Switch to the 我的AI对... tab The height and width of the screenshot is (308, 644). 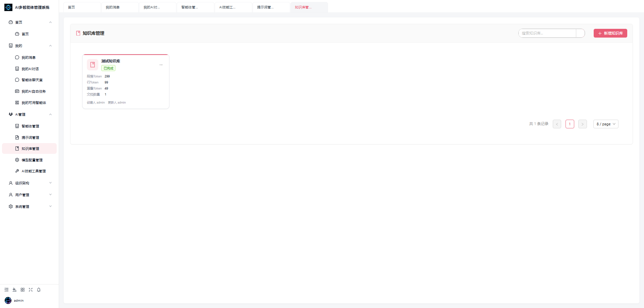(158, 7)
